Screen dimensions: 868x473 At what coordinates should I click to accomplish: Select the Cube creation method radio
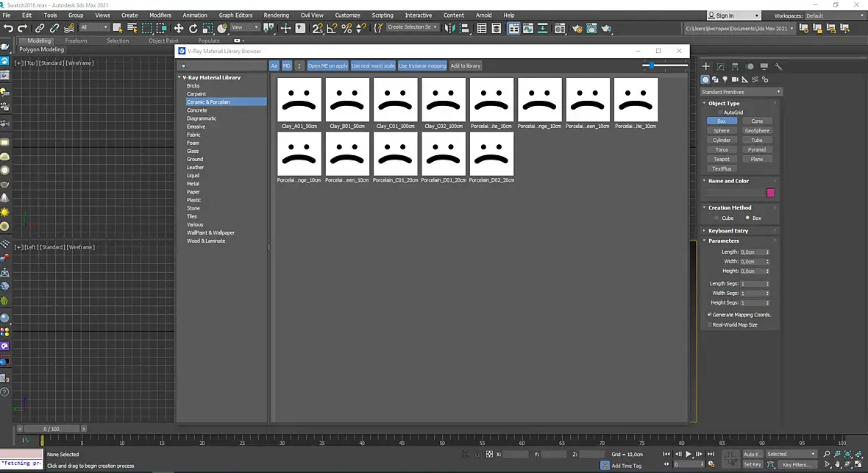pyautogui.click(x=717, y=218)
